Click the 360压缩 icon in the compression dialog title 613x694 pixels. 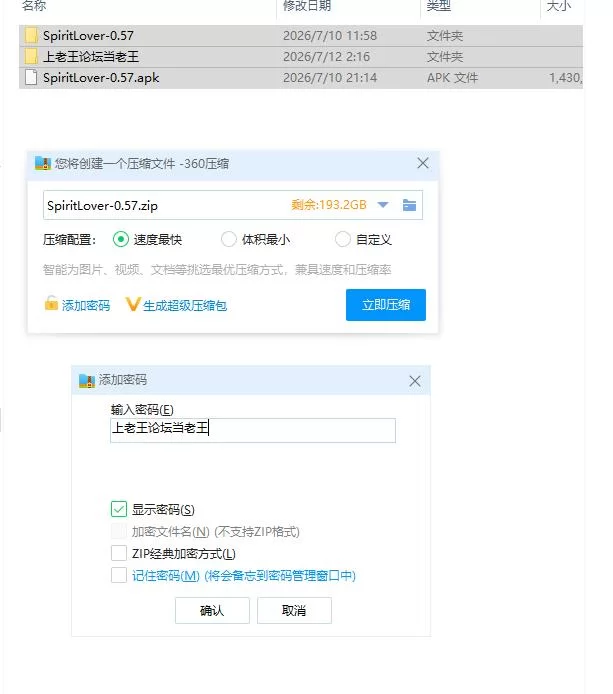click(x=43, y=163)
